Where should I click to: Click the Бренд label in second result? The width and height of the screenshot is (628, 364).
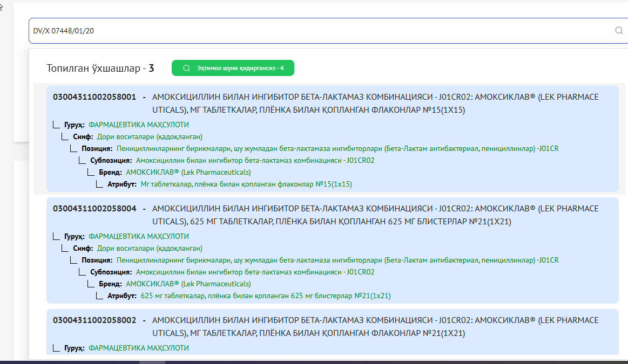click(111, 284)
